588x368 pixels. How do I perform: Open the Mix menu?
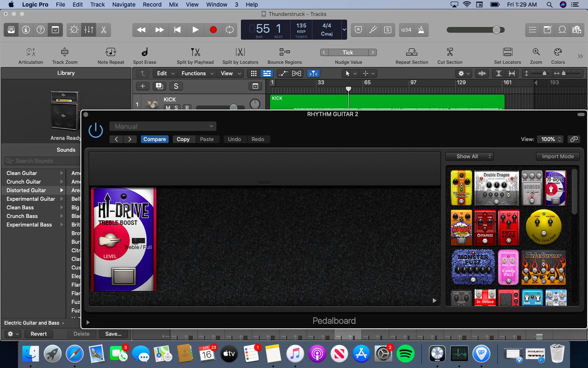coord(174,4)
